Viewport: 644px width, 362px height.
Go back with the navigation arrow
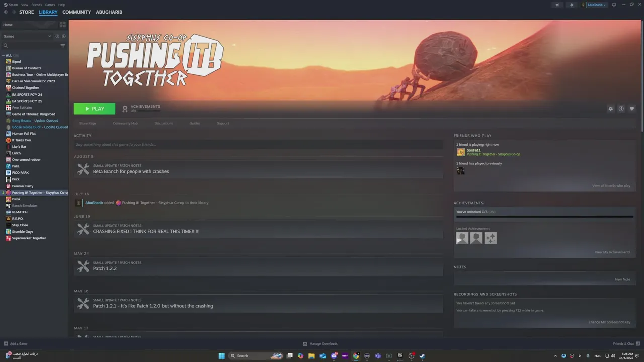click(x=6, y=12)
